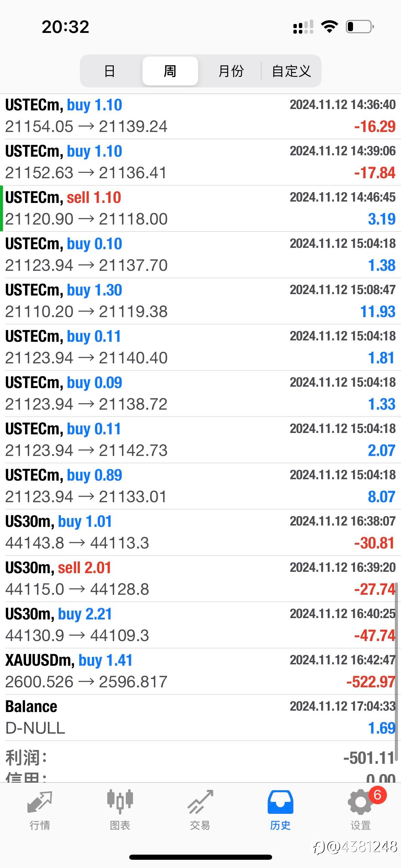Viewport: 401px width, 868px height.
Task: Choose the 自定义 (custom) period
Action: [x=291, y=71]
